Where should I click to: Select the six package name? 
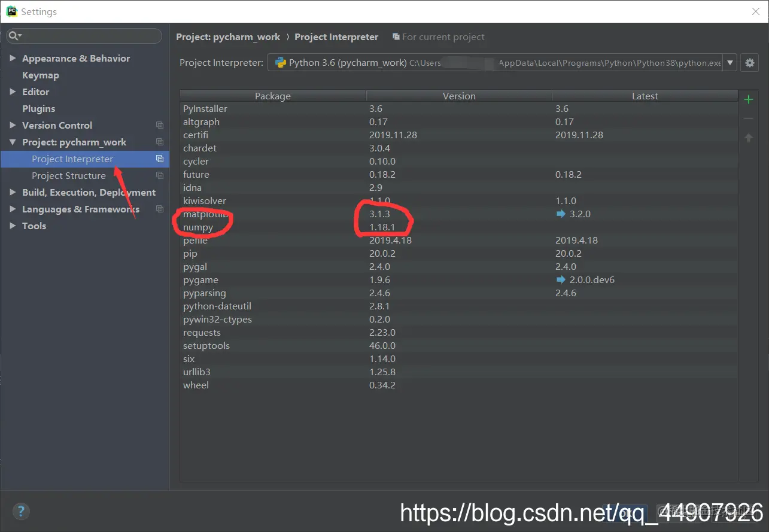coord(189,358)
